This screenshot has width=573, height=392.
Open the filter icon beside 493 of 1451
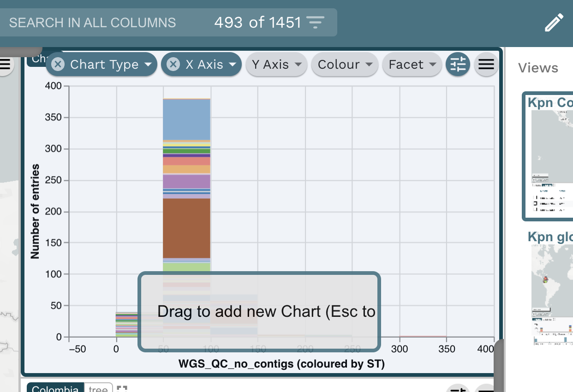(316, 22)
